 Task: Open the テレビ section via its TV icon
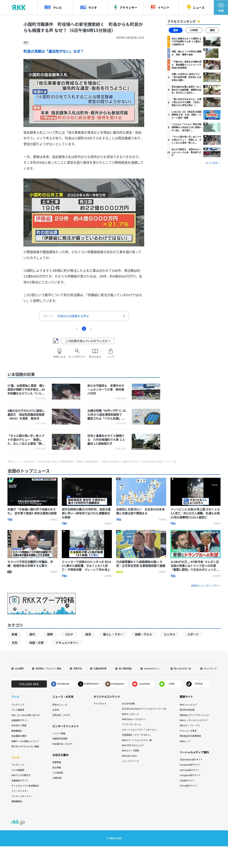click(x=47, y=7)
